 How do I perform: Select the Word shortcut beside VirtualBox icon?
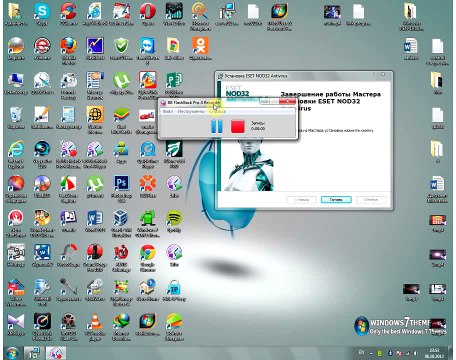[95, 221]
